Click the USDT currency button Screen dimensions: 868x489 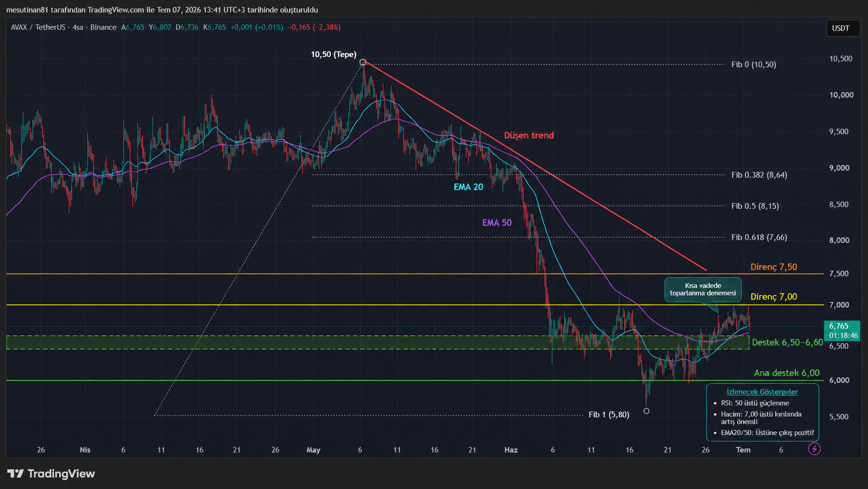(x=840, y=28)
